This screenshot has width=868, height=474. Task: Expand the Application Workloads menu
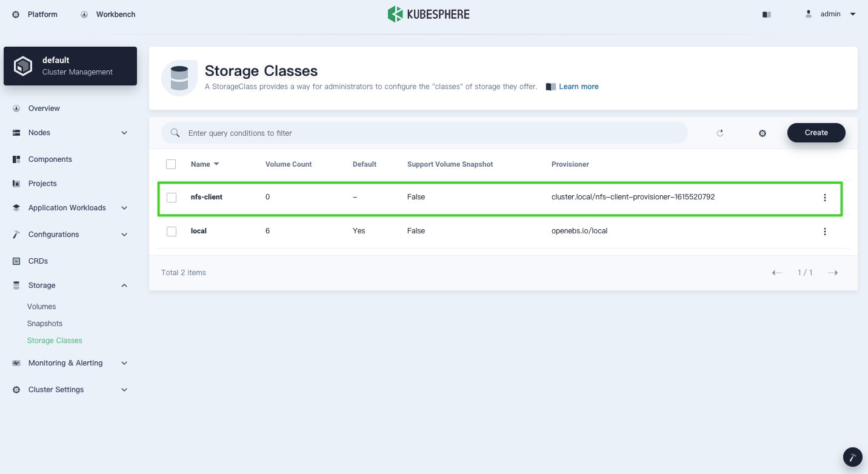tap(67, 207)
